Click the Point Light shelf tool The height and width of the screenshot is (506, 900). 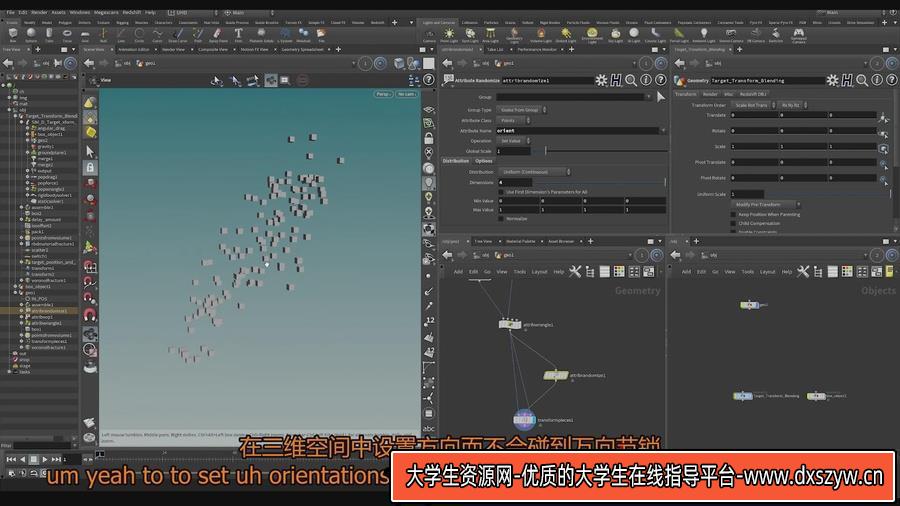tap(449, 35)
